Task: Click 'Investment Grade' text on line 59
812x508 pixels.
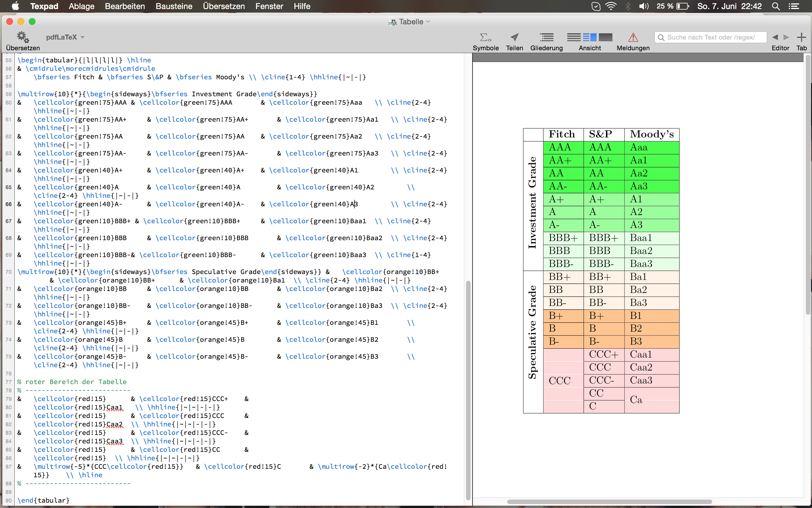Action: (224, 94)
